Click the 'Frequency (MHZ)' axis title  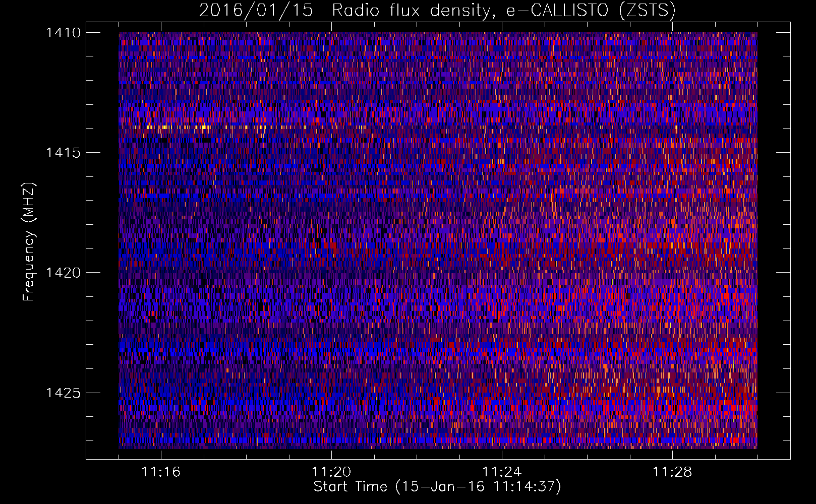coord(29,242)
